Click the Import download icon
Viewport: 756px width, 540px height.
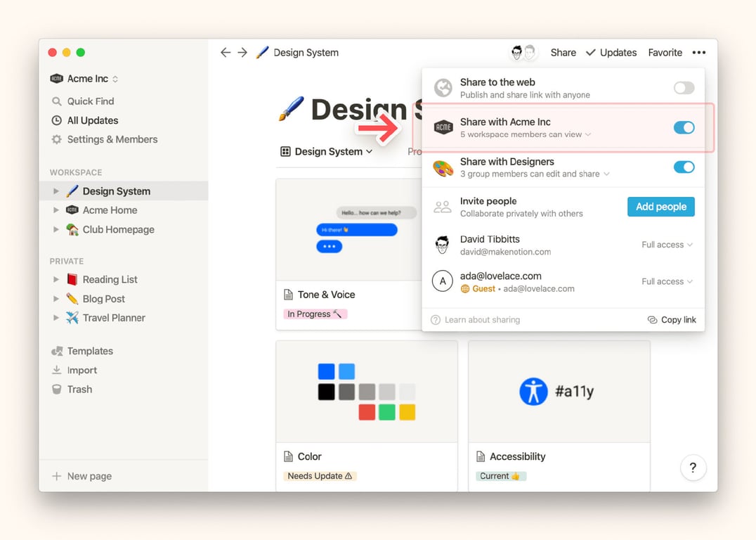point(56,370)
